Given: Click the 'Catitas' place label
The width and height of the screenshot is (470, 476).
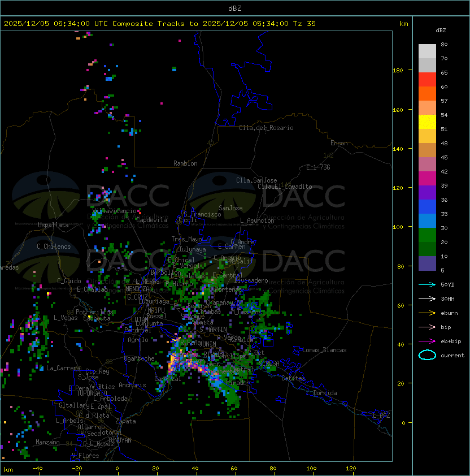Looking at the screenshot, I should coord(293,378).
